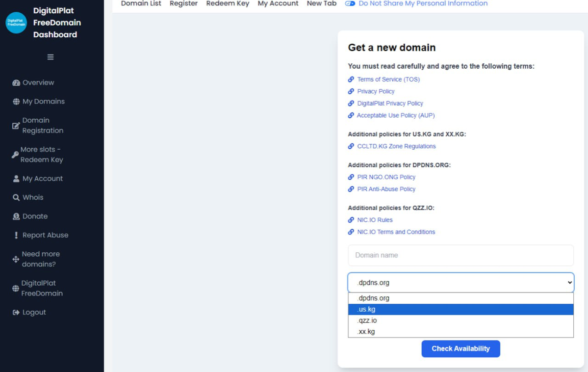Click the Report Abuse exclamation icon

(16, 235)
